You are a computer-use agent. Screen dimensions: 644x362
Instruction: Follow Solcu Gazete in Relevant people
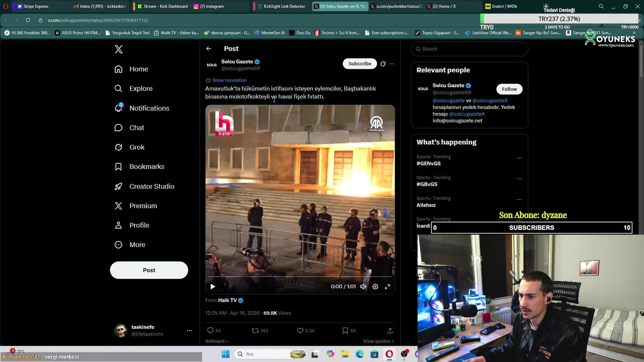(x=509, y=89)
